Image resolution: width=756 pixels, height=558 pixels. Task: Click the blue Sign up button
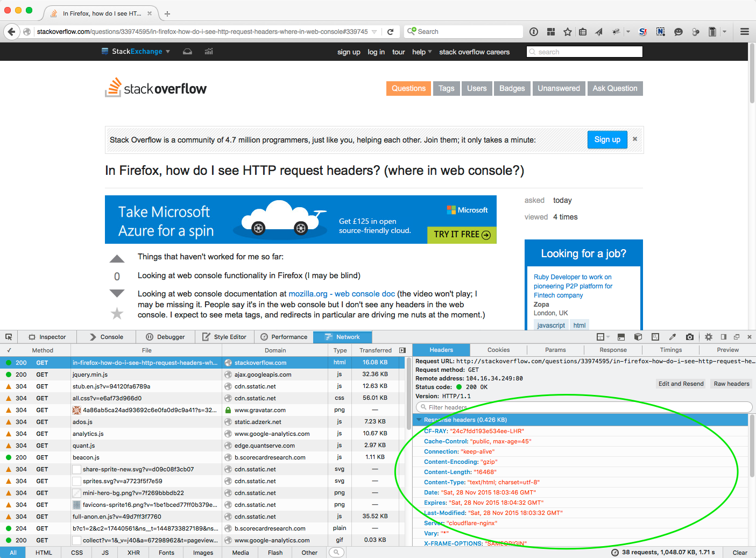(607, 140)
